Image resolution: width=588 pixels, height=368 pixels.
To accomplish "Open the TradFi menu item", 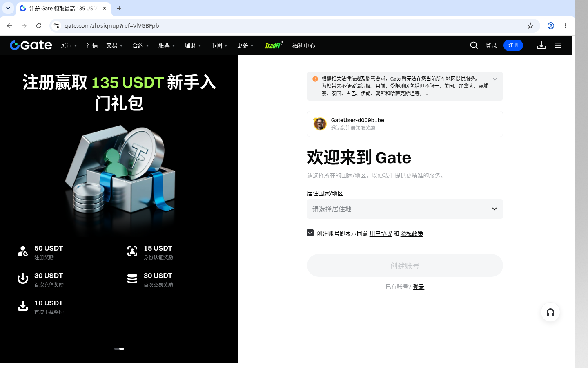I will [274, 45].
